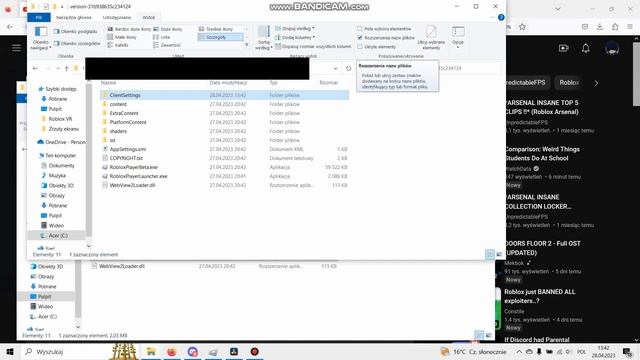
Task: Click Ukryj wybrane elementy button
Action: (x=431, y=38)
